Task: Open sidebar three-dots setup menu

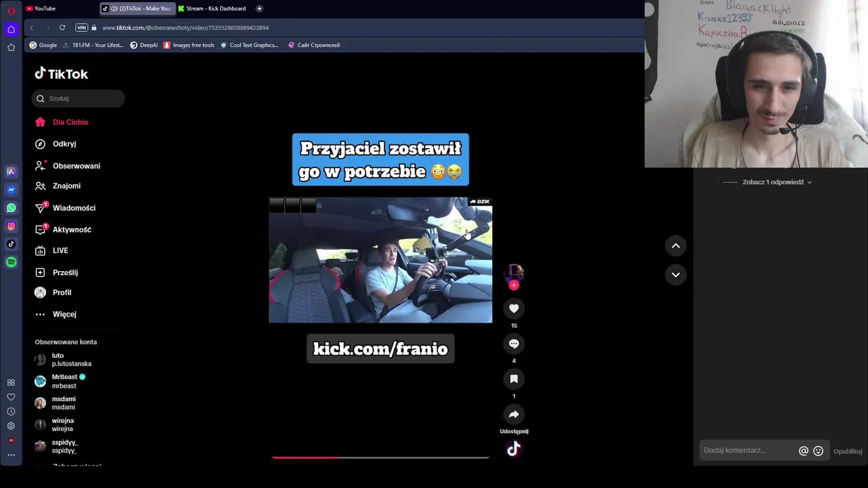Action: [11, 455]
